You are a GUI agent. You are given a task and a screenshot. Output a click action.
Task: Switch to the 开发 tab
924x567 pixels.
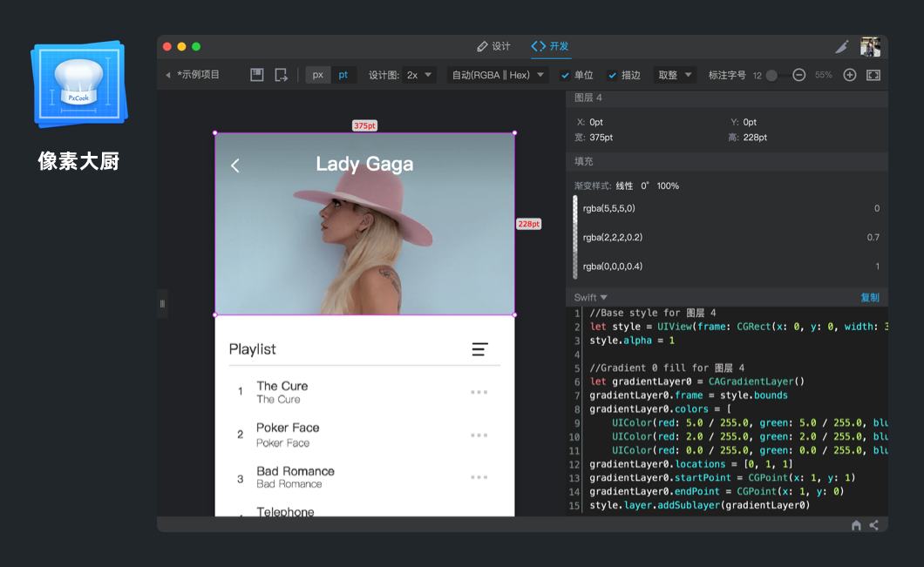550,46
